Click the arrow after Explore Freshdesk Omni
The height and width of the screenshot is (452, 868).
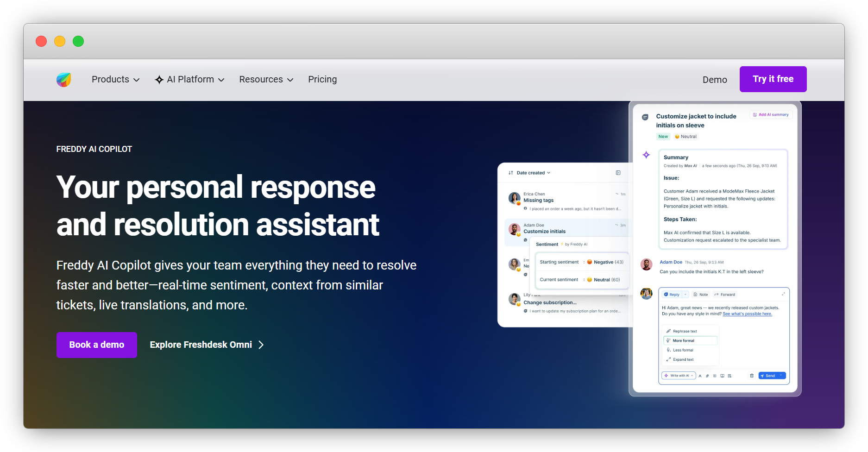click(261, 345)
